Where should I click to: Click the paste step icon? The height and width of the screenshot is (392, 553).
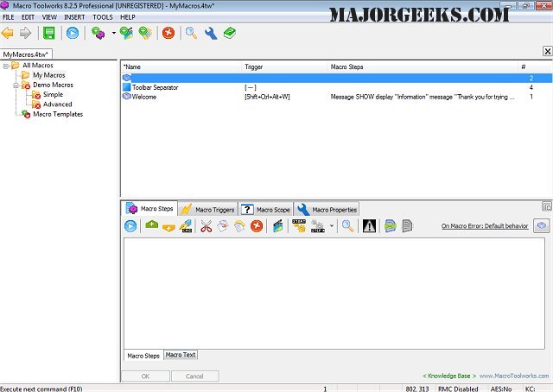[x=239, y=226]
